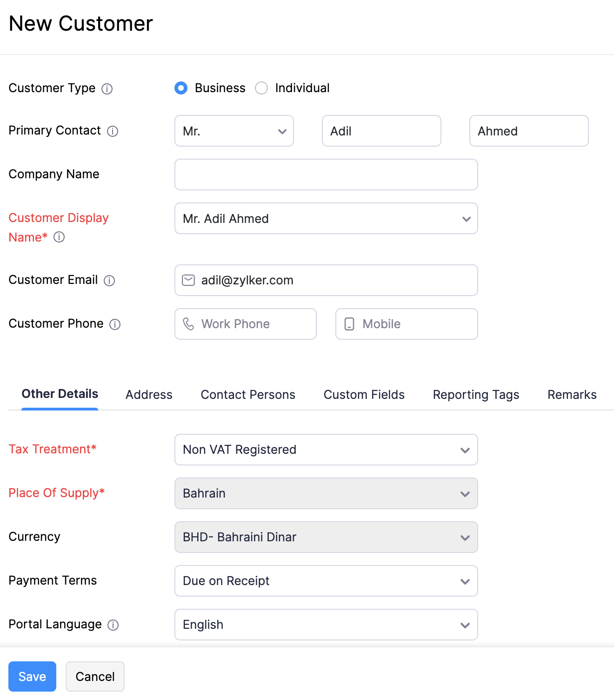
Task: Click the Customer Phone info icon
Action: (x=115, y=324)
